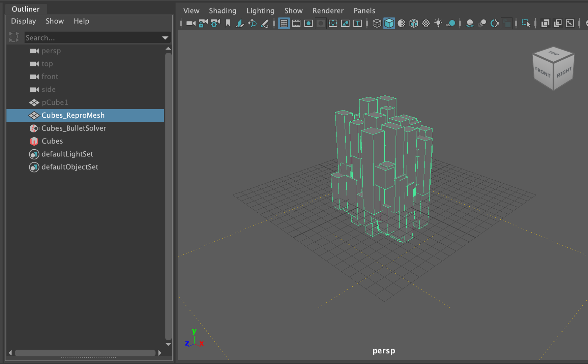Select the defaultLightSet node
The height and width of the screenshot is (364, 588).
click(67, 154)
